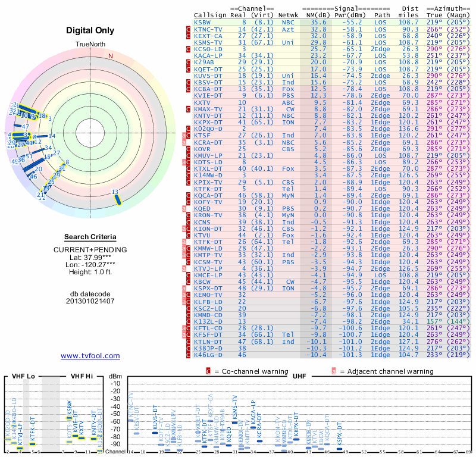Click the Search Criteria heading
This screenshot has width=476, height=457.
[90, 237]
